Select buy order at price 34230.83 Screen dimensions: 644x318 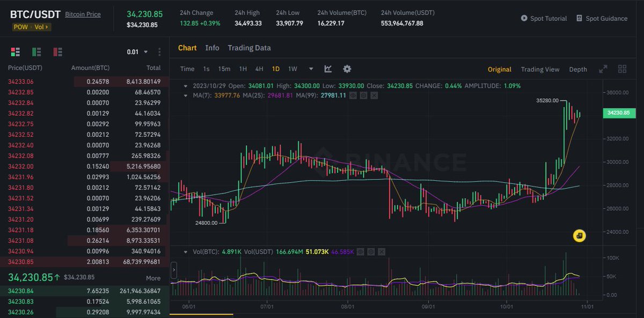[84, 301]
